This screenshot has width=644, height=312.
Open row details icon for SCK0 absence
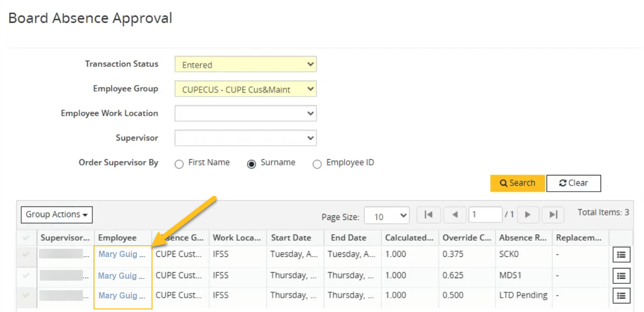pos(621,254)
